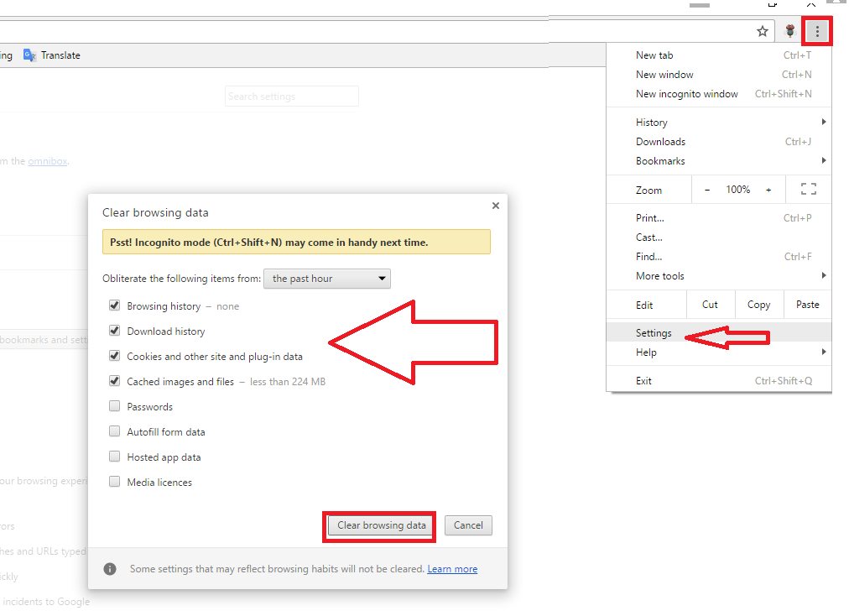
Task: Uncheck Cookies and other site data
Action: (x=114, y=355)
